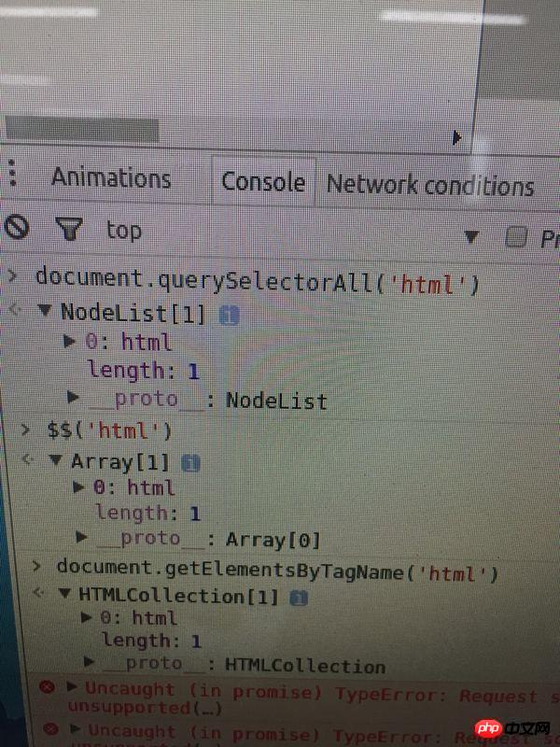The width and height of the screenshot is (560, 747).
Task: Select the Console tab
Action: (263, 182)
